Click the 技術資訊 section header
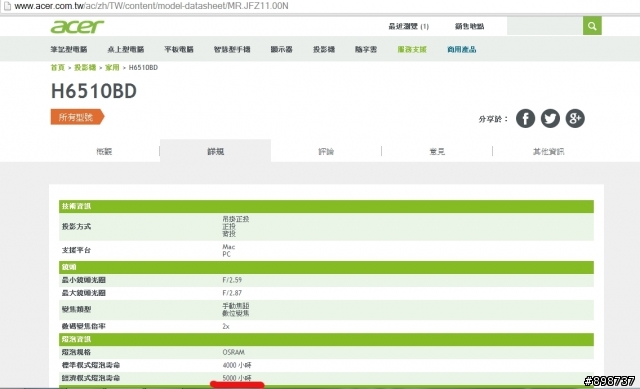Viewport: 640px width, 389px height. coord(326,206)
